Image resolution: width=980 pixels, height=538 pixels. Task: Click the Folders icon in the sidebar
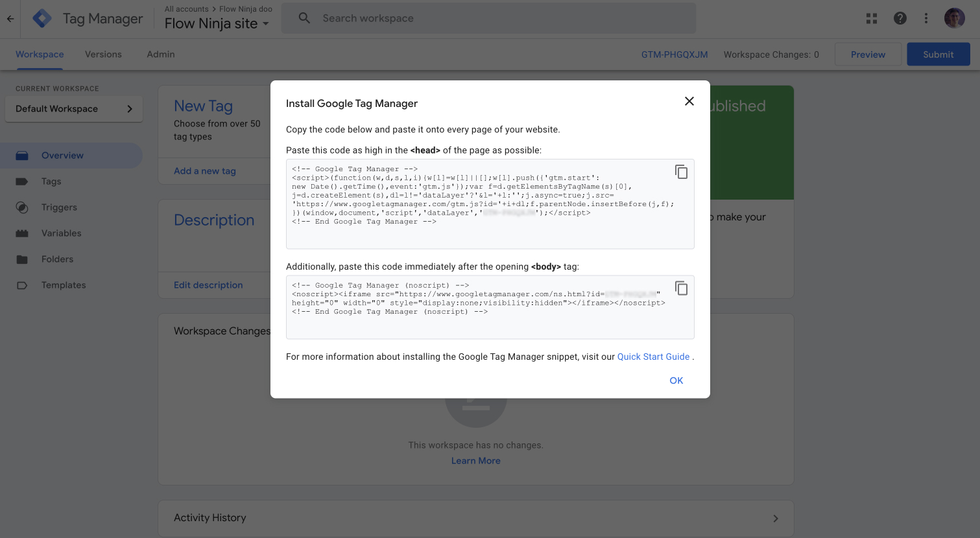[22, 259]
